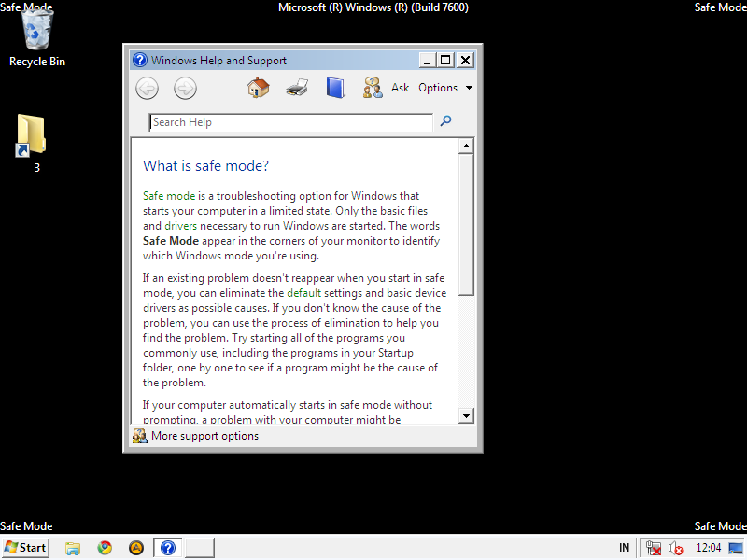Open the green 'Safe mode' definition link
The width and height of the screenshot is (747, 560).
pyautogui.click(x=169, y=196)
